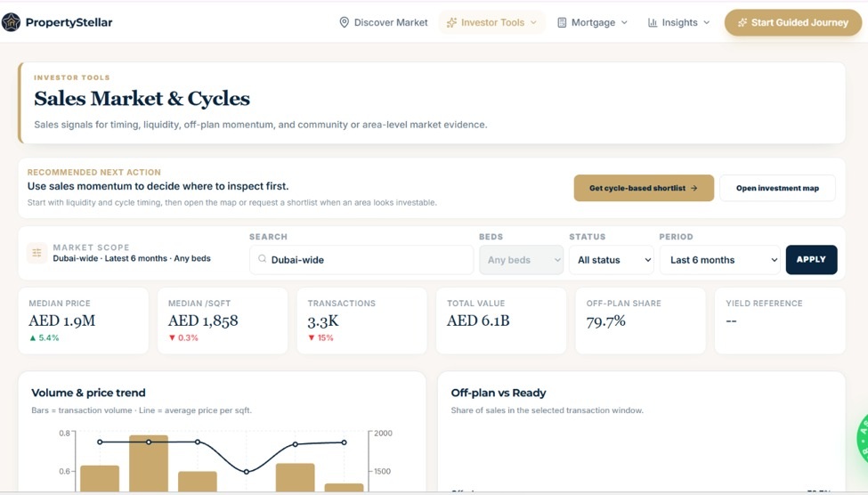Click the Insights bar chart icon

tap(653, 22)
